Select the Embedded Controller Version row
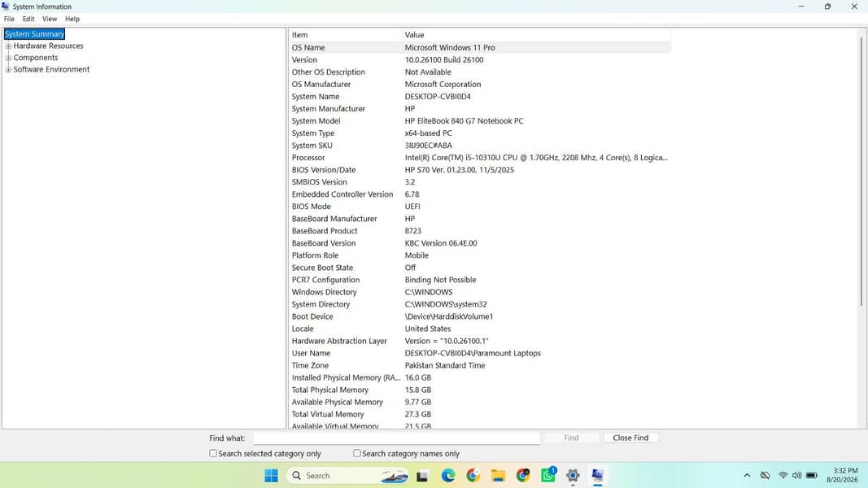The height and width of the screenshot is (488, 868). pos(480,194)
